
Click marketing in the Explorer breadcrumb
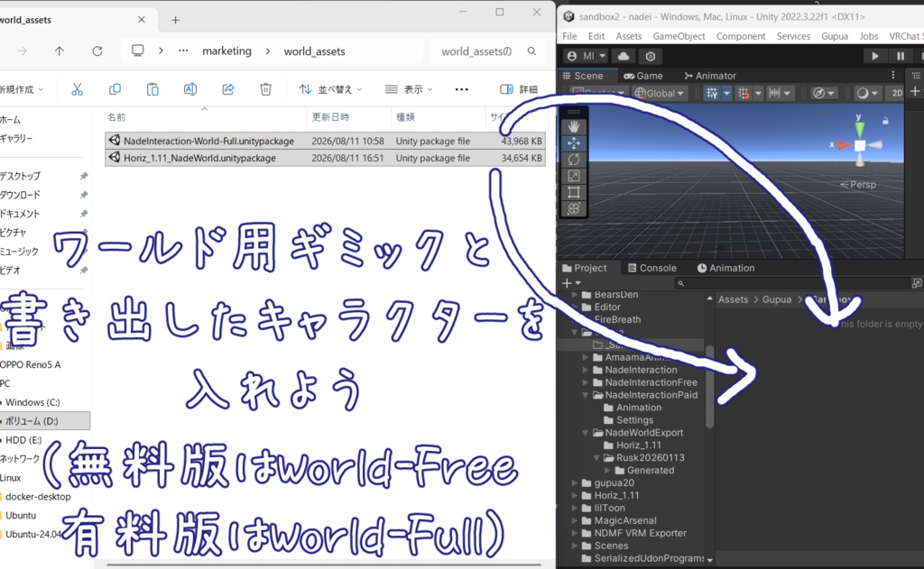(x=226, y=51)
